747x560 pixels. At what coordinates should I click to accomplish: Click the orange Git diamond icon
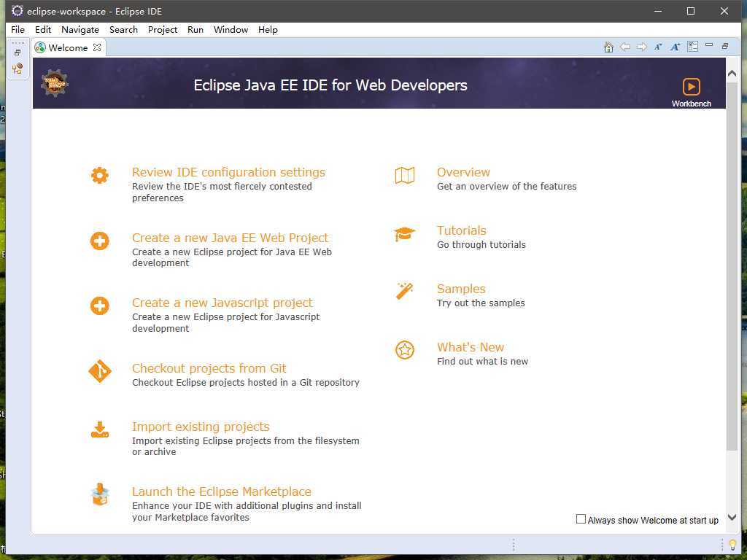pos(99,371)
